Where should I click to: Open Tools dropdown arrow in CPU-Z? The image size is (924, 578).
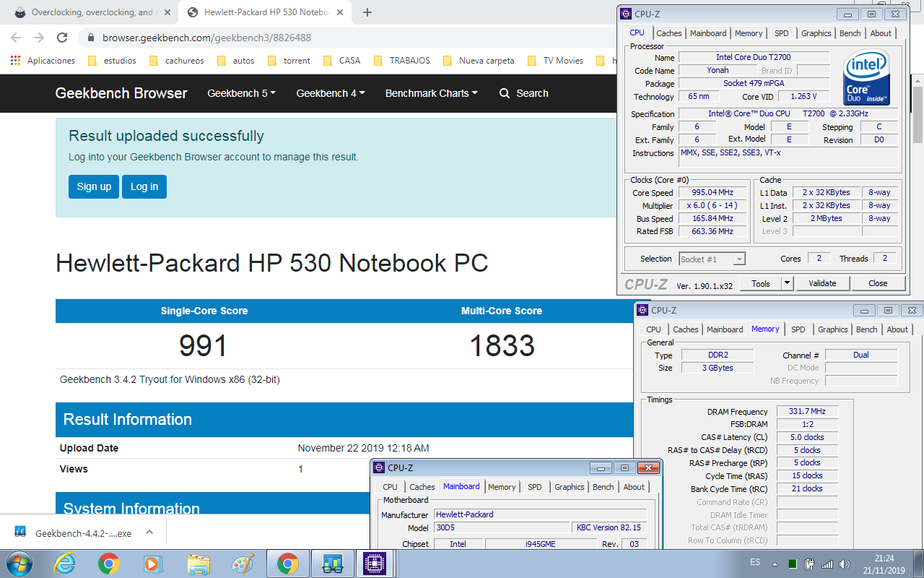tap(788, 283)
